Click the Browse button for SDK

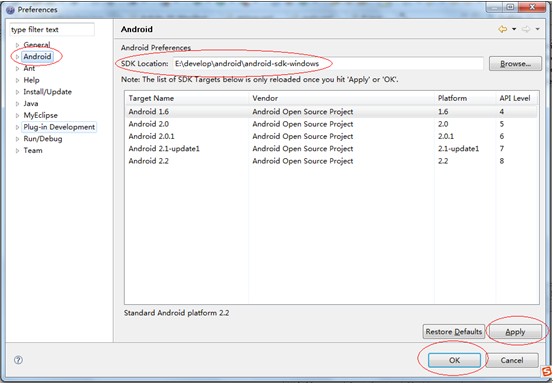[515, 64]
